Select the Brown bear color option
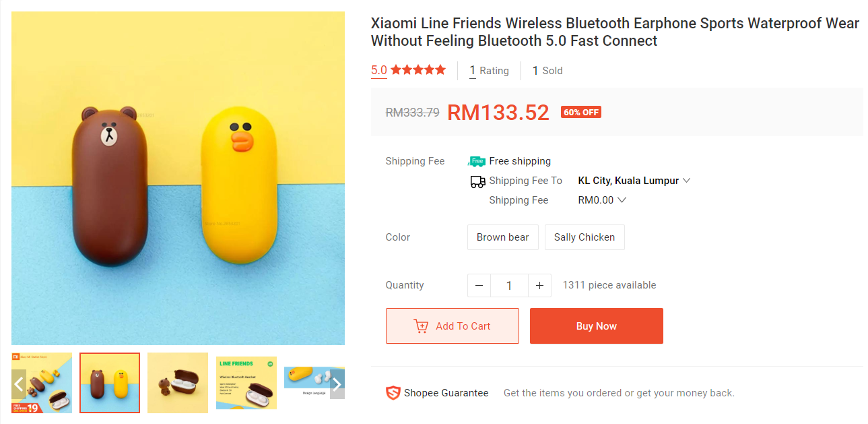868x424 pixels. tap(502, 237)
